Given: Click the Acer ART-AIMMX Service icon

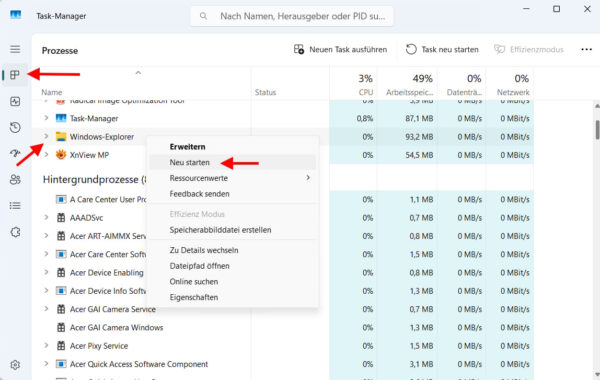Looking at the screenshot, I should [x=61, y=236].
